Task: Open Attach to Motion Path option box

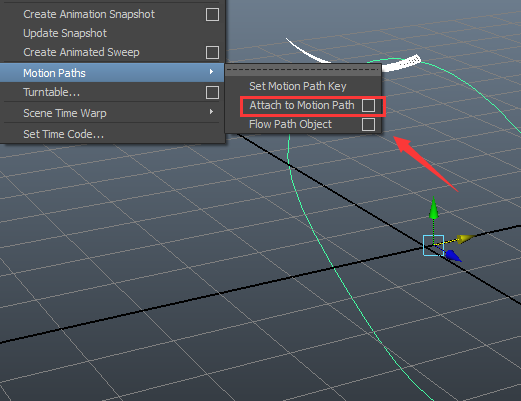Action: tap(368, 106)
